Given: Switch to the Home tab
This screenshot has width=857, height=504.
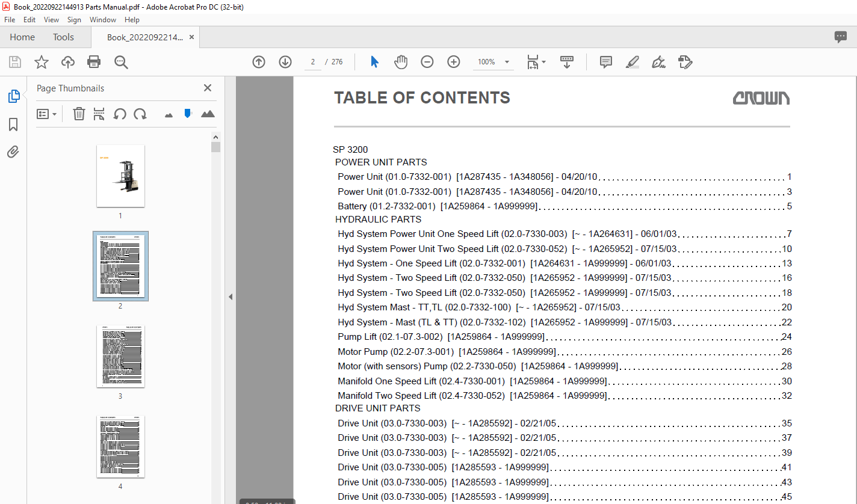Looking at the screenshot, I should (22, 37).
